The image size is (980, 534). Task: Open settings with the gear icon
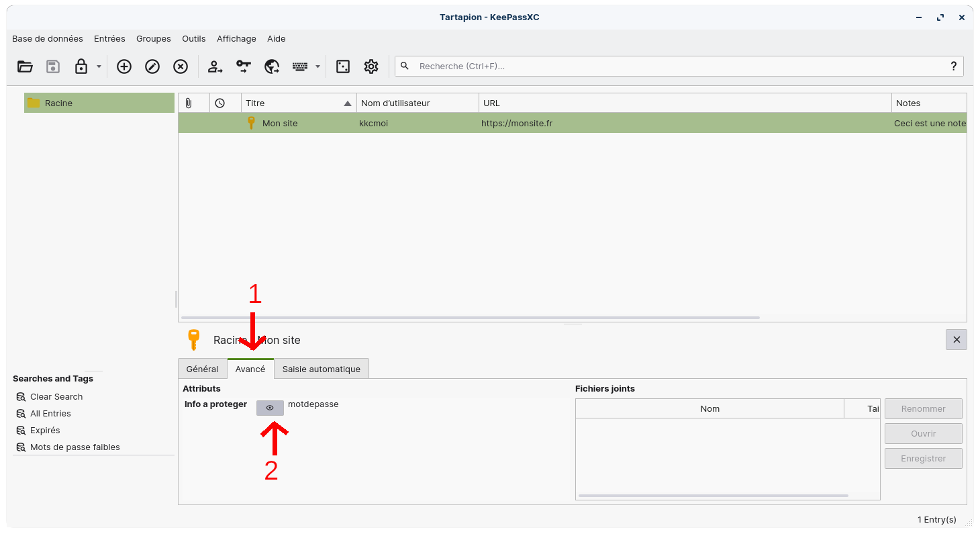point(371,66)
